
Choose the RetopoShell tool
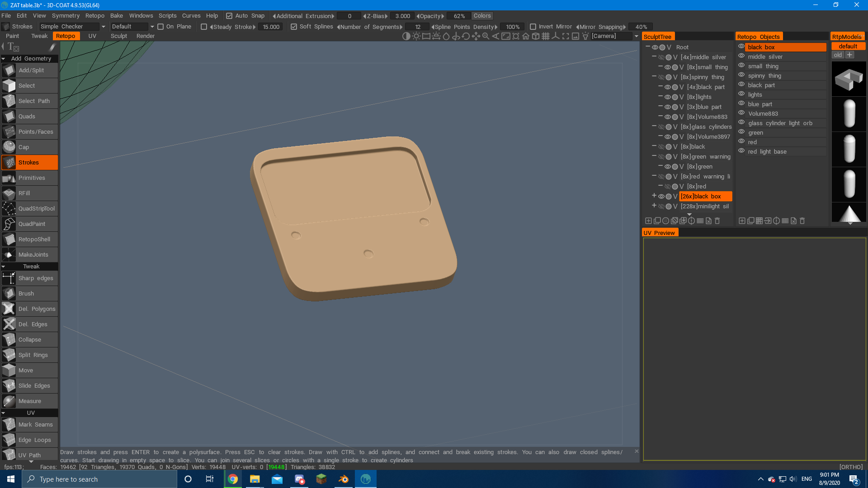click(34, 239)
